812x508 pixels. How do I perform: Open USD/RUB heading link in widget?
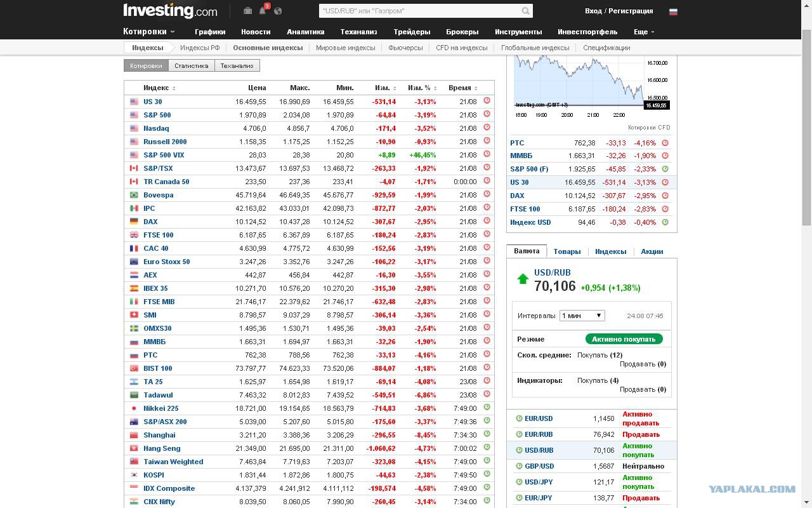tap(552, 272)
